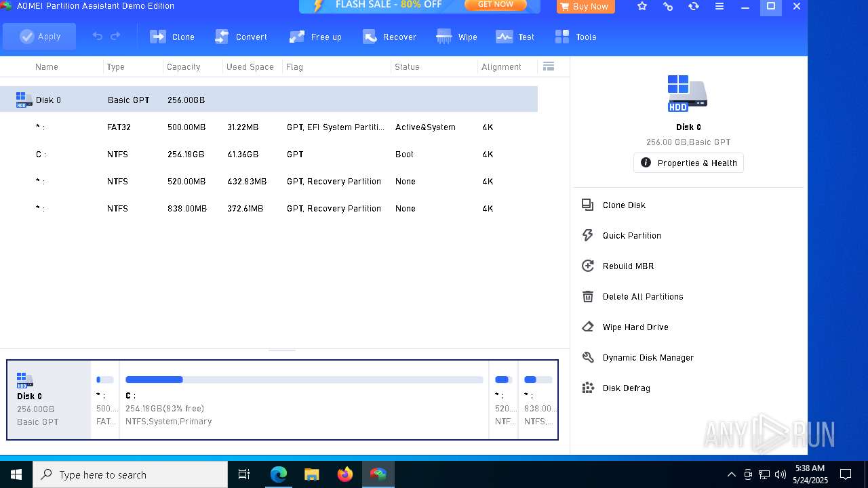Image resolution: width=868 pixels, height=488 pixels.
Task: Click the Clone Disk icon
Action: pyautogui.click(x=588, y=205)
